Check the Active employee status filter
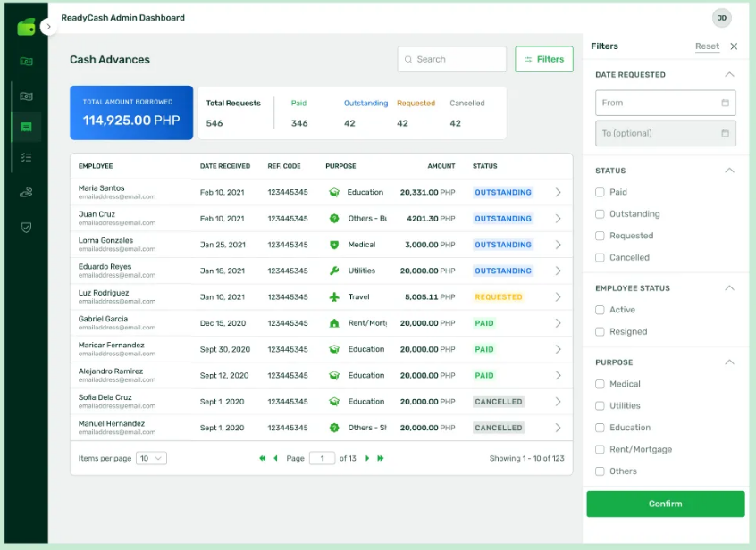Viewport: 756px width, 550px height. [600, 310]
